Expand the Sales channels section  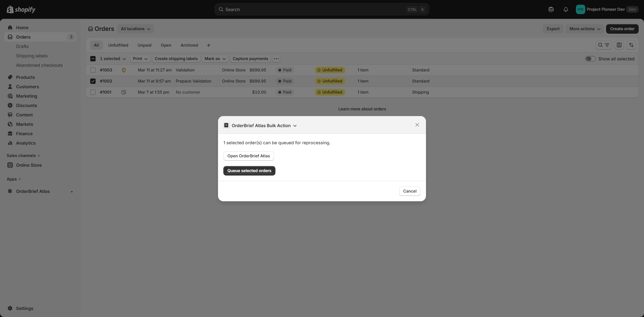click(x=23, y=156)
